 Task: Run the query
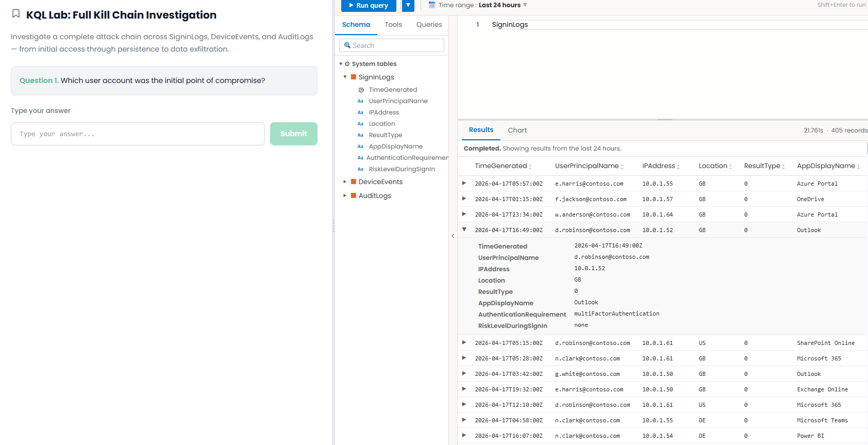(x=369, y=5)
